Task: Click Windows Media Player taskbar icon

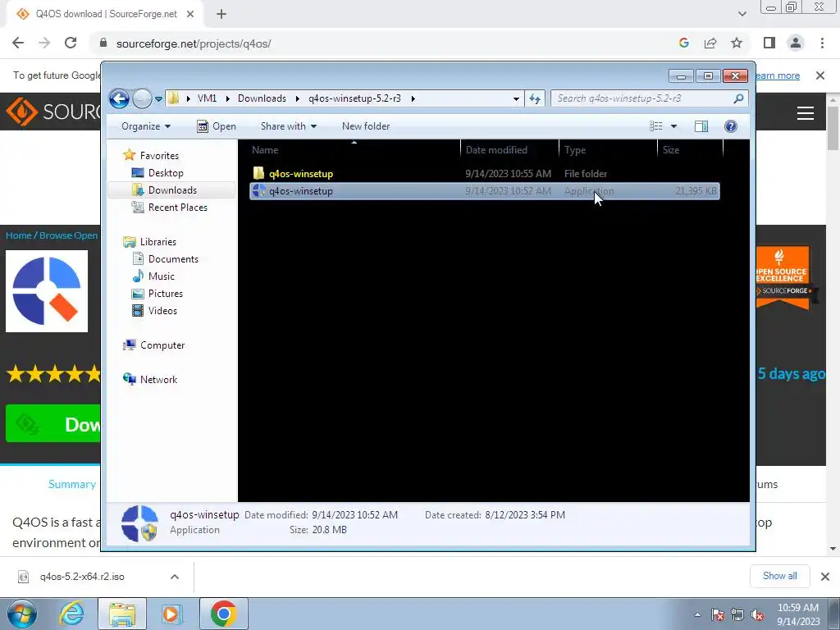Action: point(171,614)
